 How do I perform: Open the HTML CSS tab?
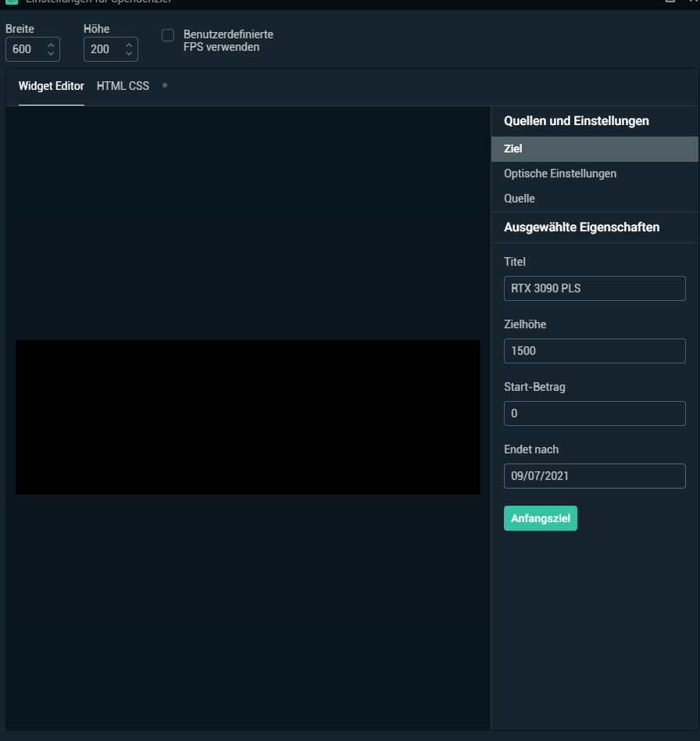coord(123,86)
